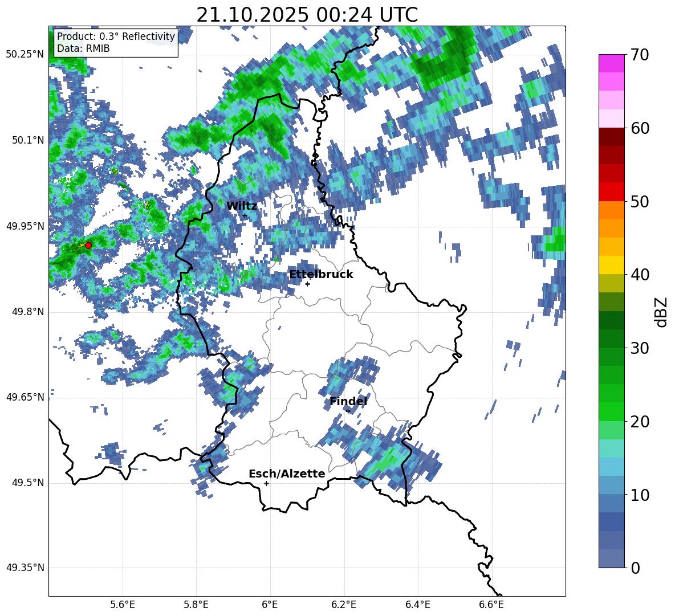Click the magenta top colorbar segment
675x616 pixels.
coord(612,63)
